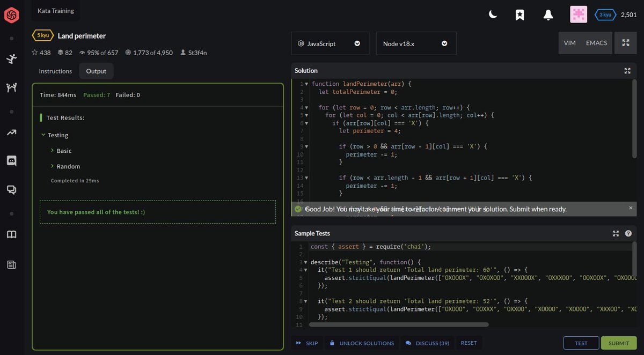Open DISCUSS (39) comments

click(x=428, y=343)
